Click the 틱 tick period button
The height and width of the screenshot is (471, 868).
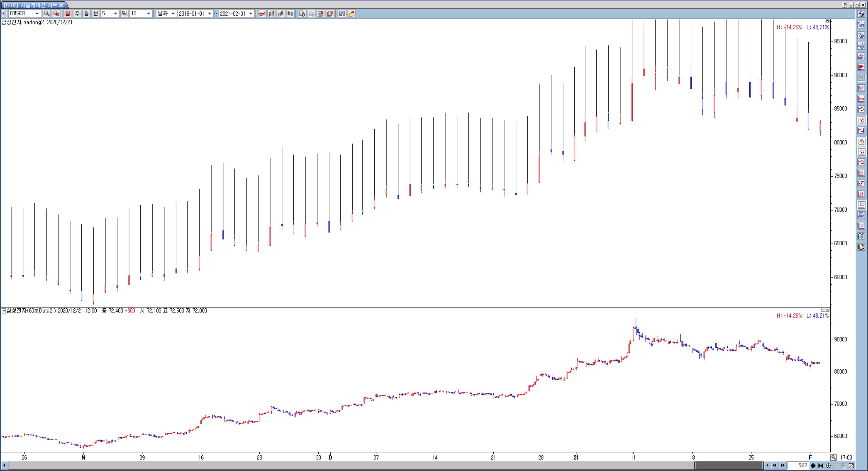124,14
